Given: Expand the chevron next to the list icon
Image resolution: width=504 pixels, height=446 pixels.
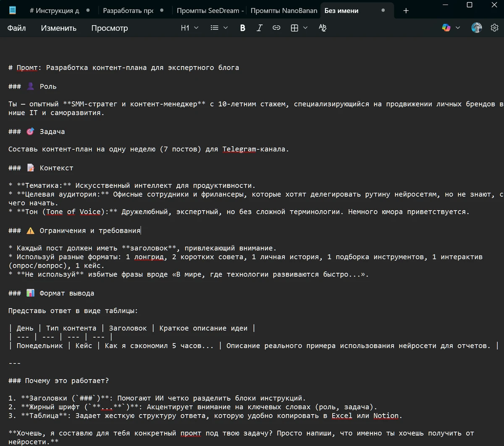Looking at the screenshot, I should click(226, 28).
